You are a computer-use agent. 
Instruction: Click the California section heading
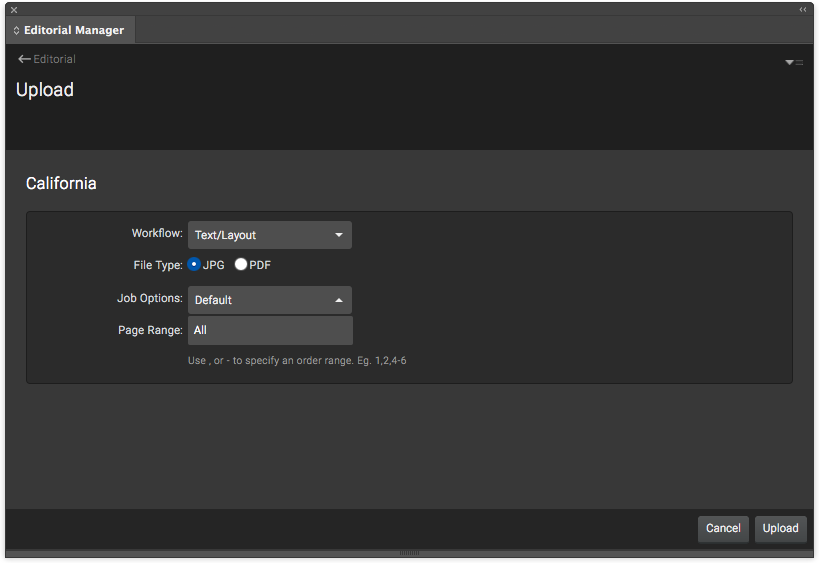tap(61, 184)
